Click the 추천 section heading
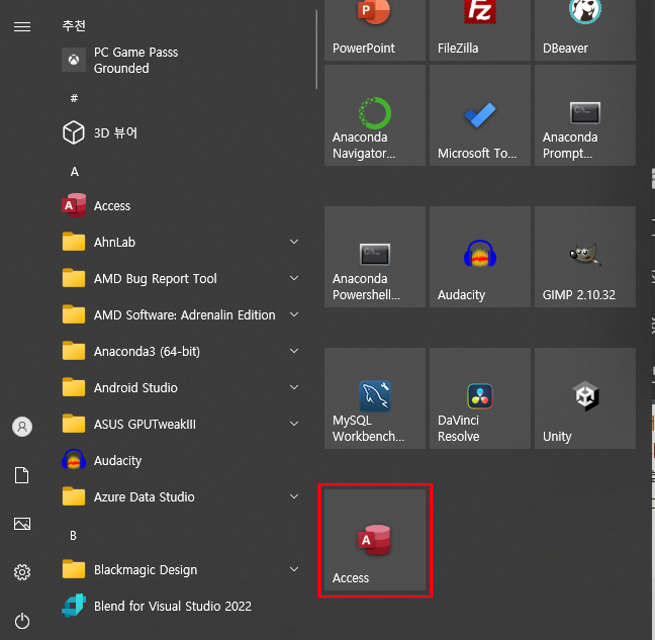This screenshot has width=655, height=643. point(74,25)
